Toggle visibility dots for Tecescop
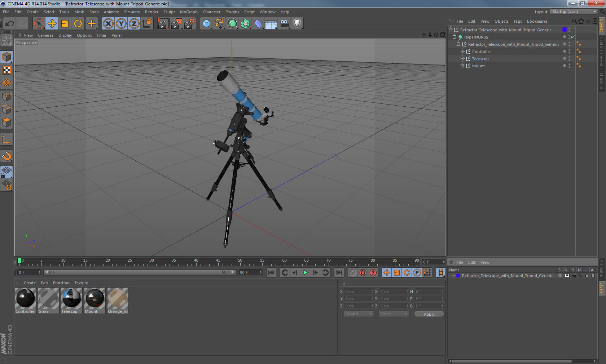Image resolution: width=606 pixels, height=364 pixels. coord(569,59)
